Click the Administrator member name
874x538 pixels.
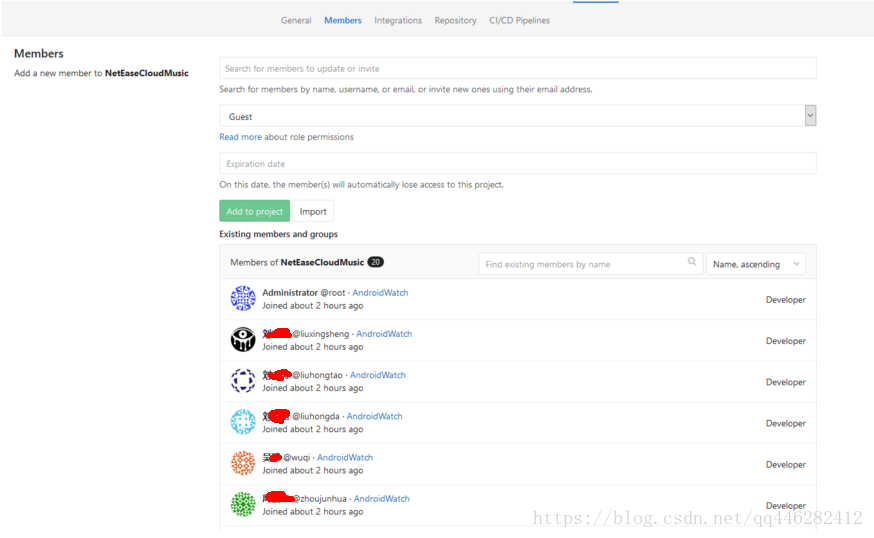tap(290, 293)
